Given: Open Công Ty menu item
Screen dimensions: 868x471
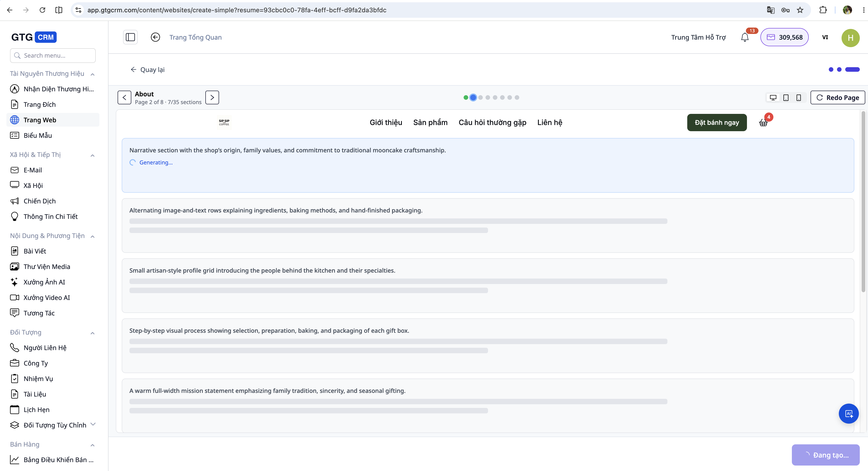Looking at the screenshot, I should tap(53, 363).
